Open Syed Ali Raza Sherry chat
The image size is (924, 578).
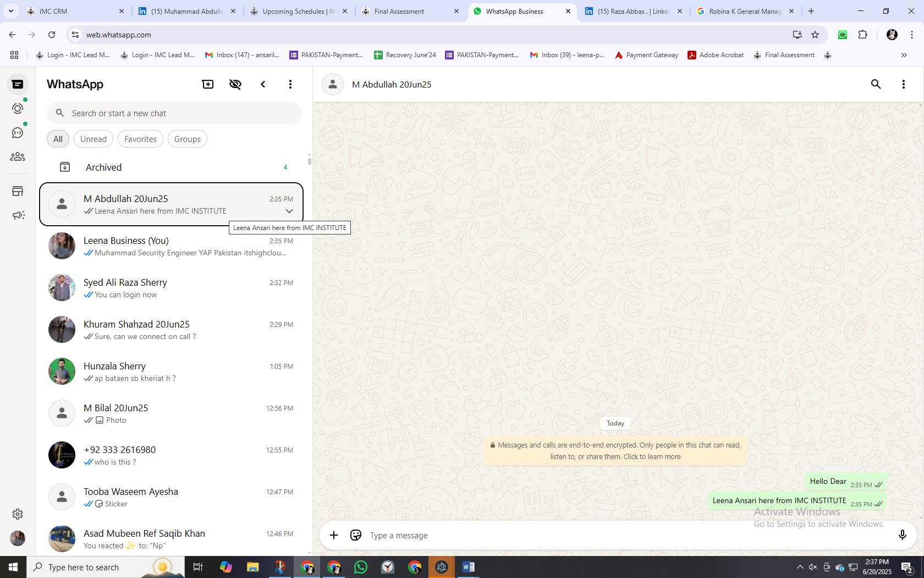171,288
